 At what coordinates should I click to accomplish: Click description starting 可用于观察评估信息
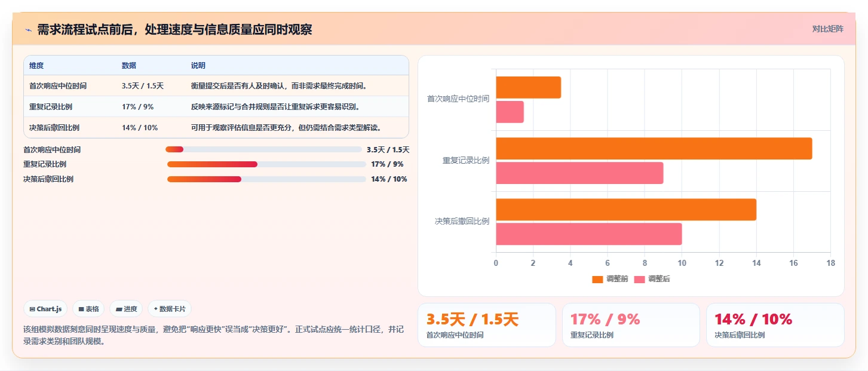(286, 127)
